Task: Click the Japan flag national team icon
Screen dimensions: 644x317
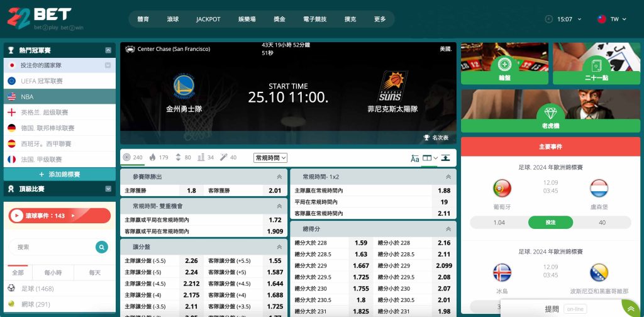Action: tap(12, 65)
